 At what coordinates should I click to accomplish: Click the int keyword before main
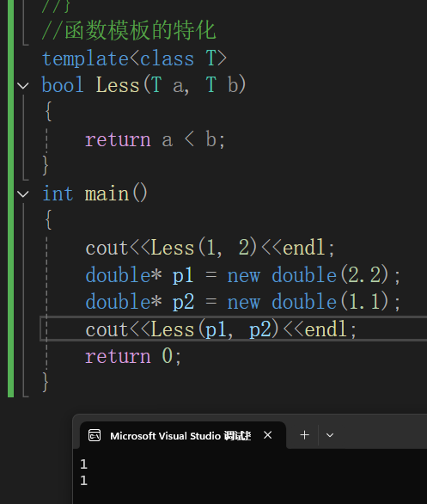58,194
